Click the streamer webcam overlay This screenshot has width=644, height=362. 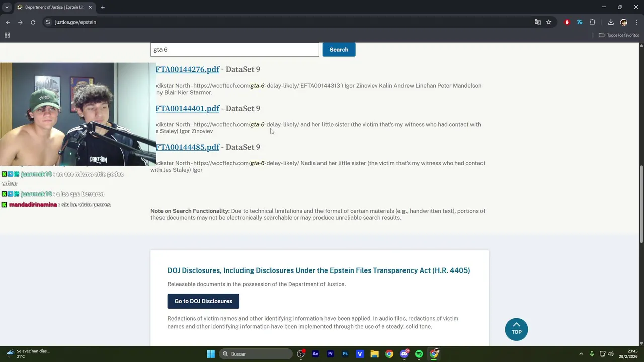click(78, 114)
